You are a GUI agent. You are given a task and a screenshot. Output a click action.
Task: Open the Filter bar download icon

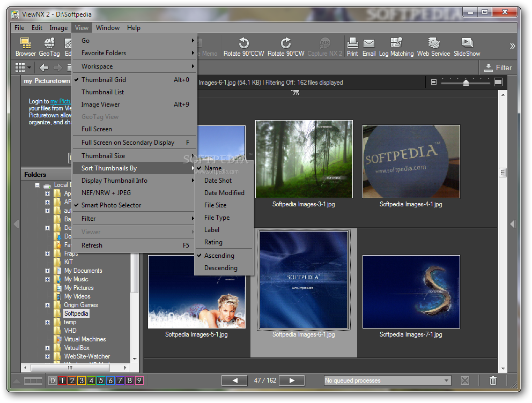click(488, 68)
